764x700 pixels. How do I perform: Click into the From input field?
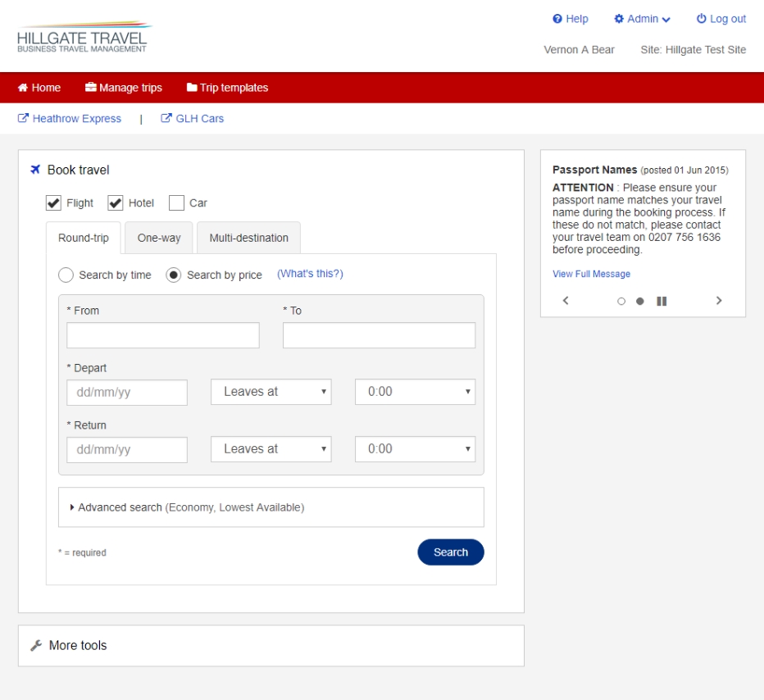[x=163, y=335]
